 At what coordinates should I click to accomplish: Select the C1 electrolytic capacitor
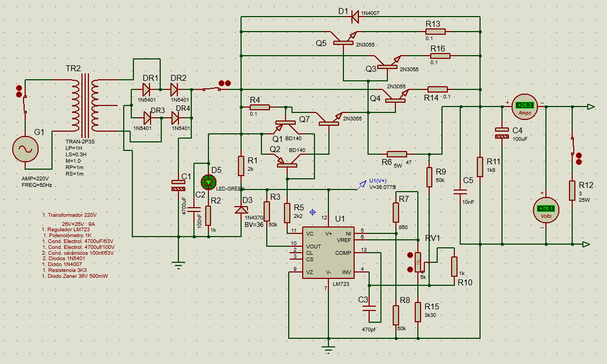177,186
